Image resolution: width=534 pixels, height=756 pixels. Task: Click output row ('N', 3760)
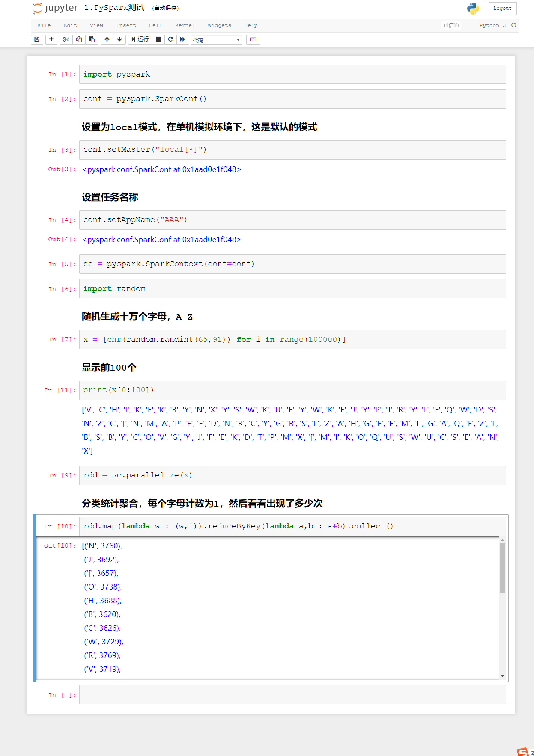[x=102, y=546]
